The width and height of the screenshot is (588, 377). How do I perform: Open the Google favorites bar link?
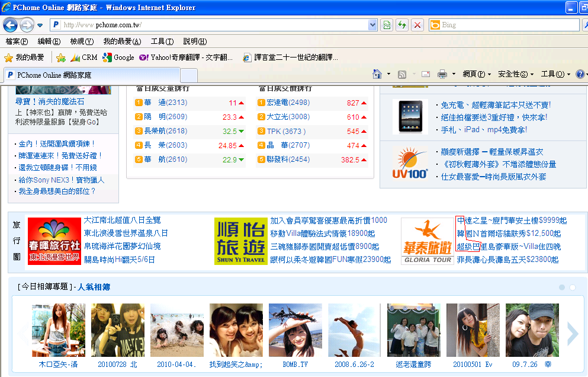[x=118, y=57]
